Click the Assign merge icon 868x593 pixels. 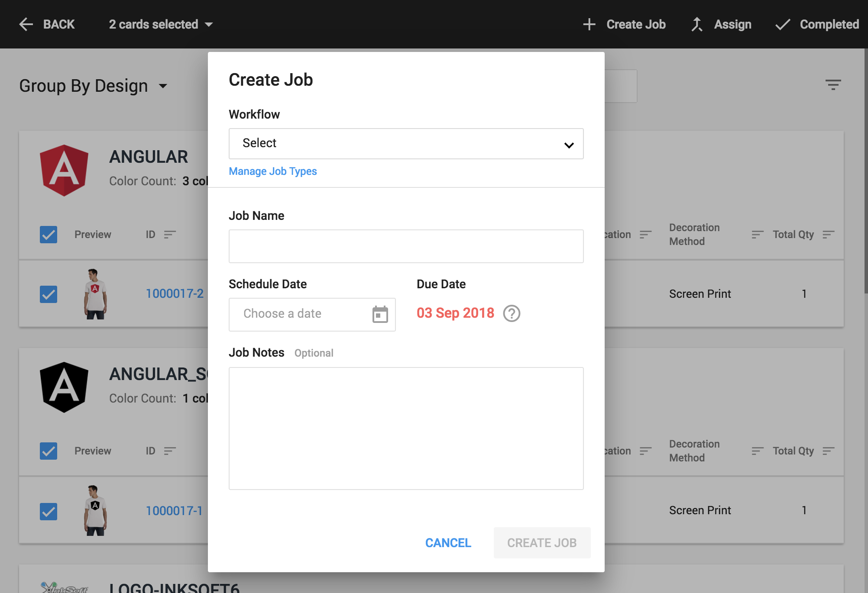point(697,24)
